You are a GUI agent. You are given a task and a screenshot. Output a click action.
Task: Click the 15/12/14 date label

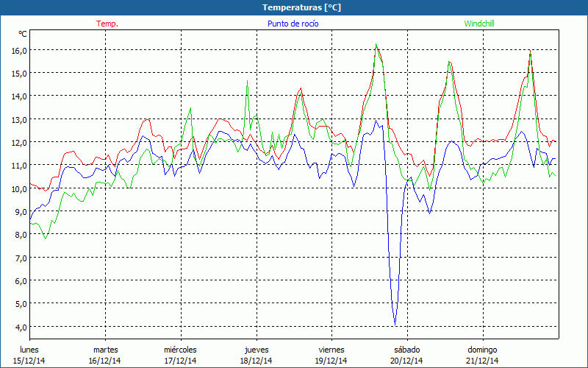point(29,361)
